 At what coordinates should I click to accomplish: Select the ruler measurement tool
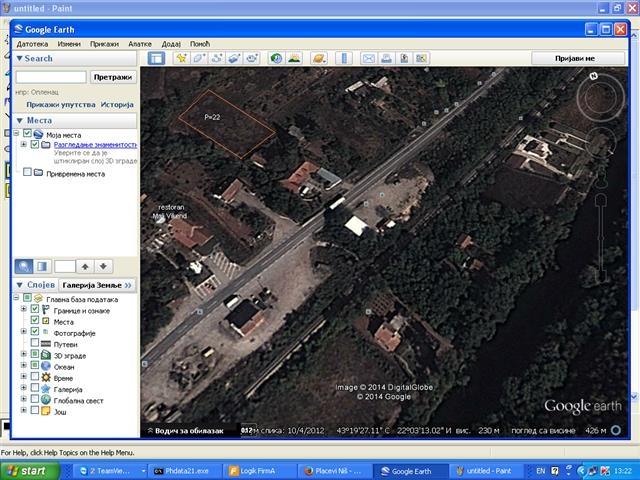(344, 58)
